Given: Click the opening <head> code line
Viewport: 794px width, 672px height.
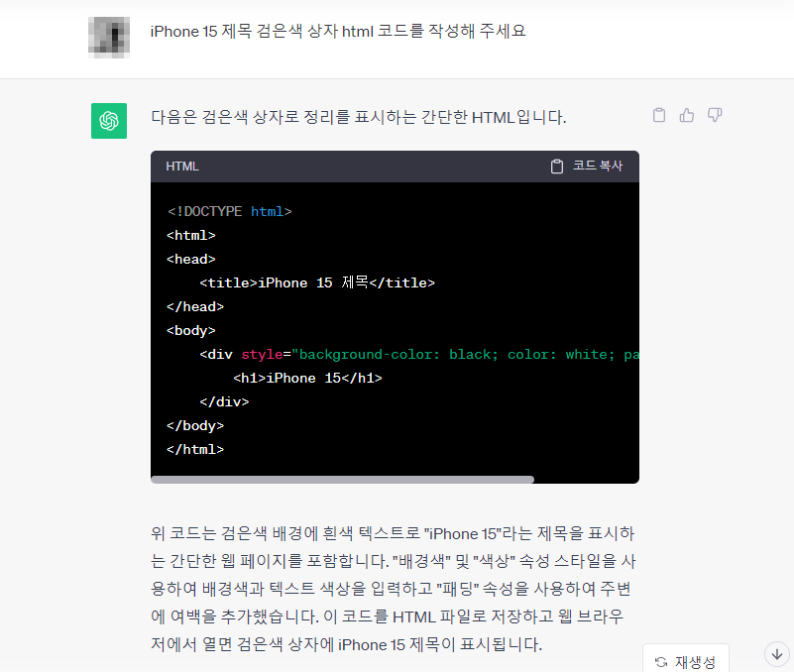Looking at the screenshot, I should coord(191,259).
